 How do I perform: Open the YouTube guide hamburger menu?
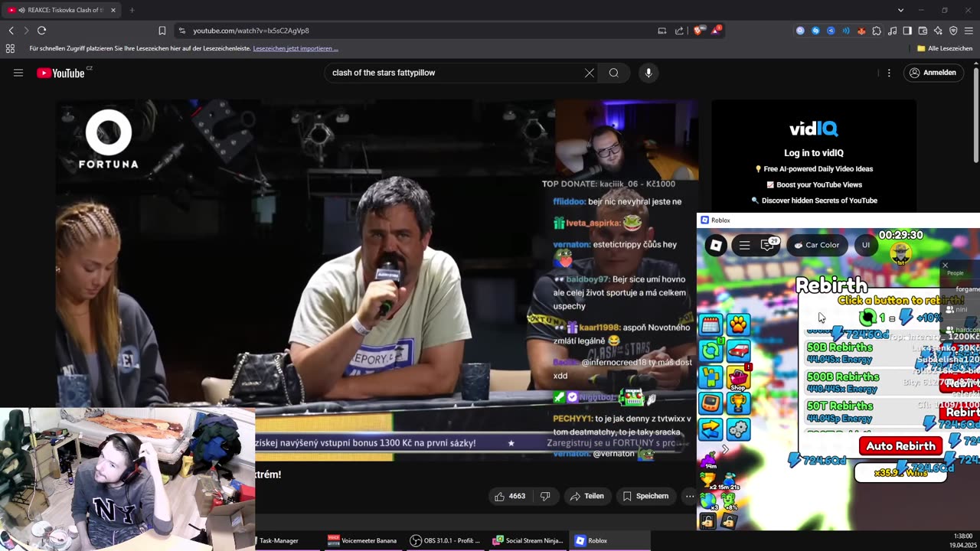coord(18,73)
